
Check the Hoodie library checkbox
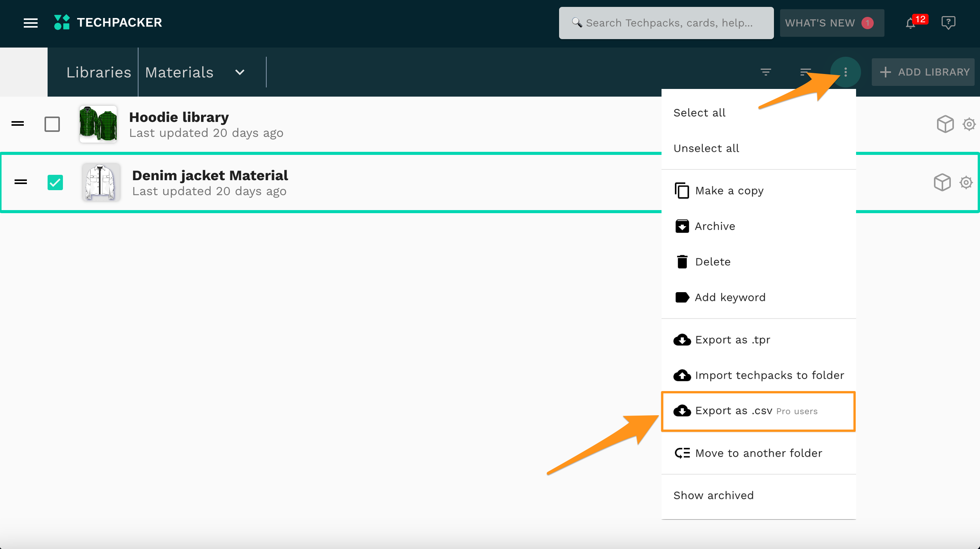52,124
